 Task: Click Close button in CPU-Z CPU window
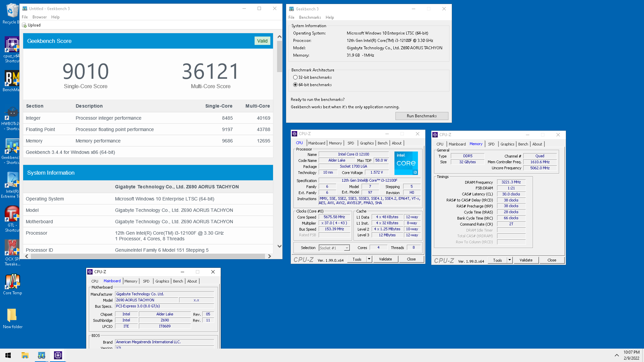(x=411, y=259)
